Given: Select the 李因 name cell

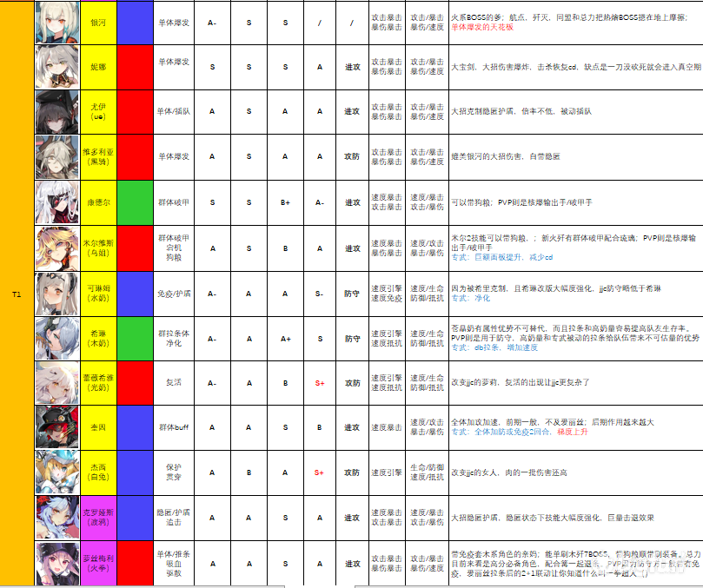Looking at the screenshot, I should tap(98, 427).
